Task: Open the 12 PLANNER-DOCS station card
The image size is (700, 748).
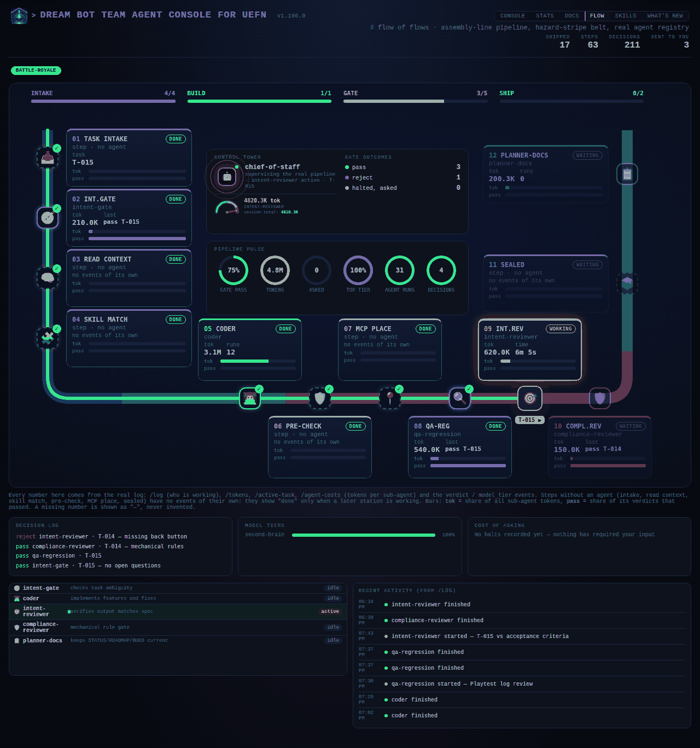Action: pos(546,174)
